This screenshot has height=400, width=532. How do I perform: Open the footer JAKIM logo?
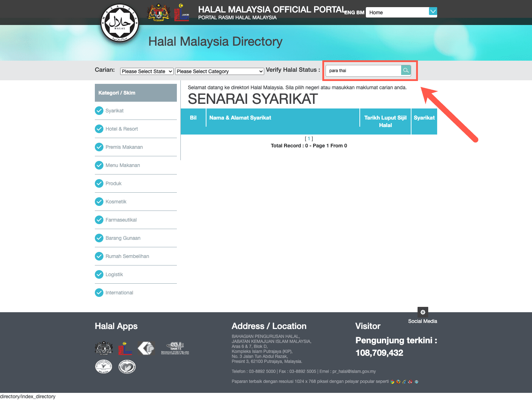coord(125,348)
